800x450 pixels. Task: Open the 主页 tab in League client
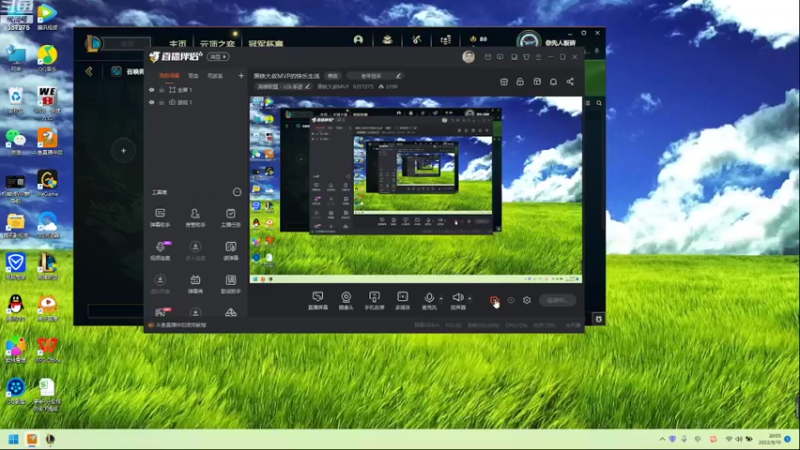(178, 43)
